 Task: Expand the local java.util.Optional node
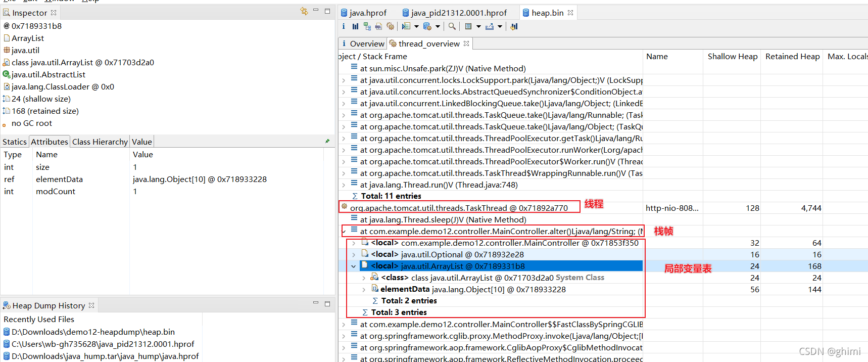tap(354, 255)
